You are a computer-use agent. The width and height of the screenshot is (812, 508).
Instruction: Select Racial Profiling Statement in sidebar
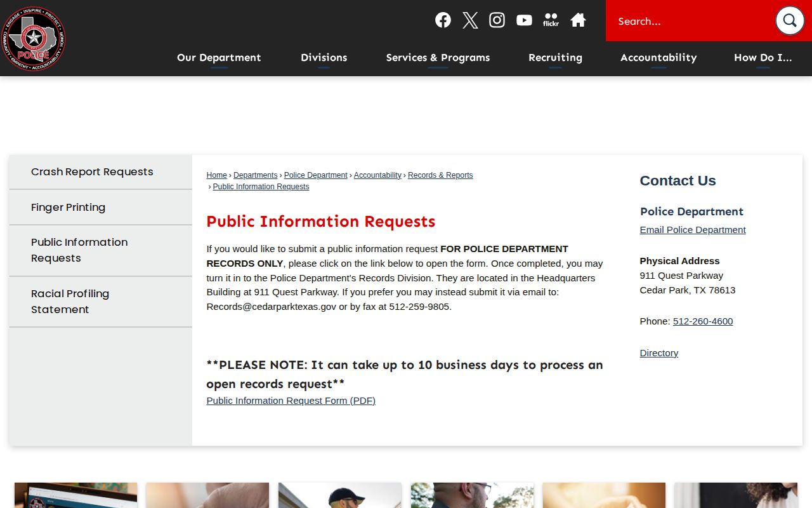pyautogui.click(x=100, y=302)
